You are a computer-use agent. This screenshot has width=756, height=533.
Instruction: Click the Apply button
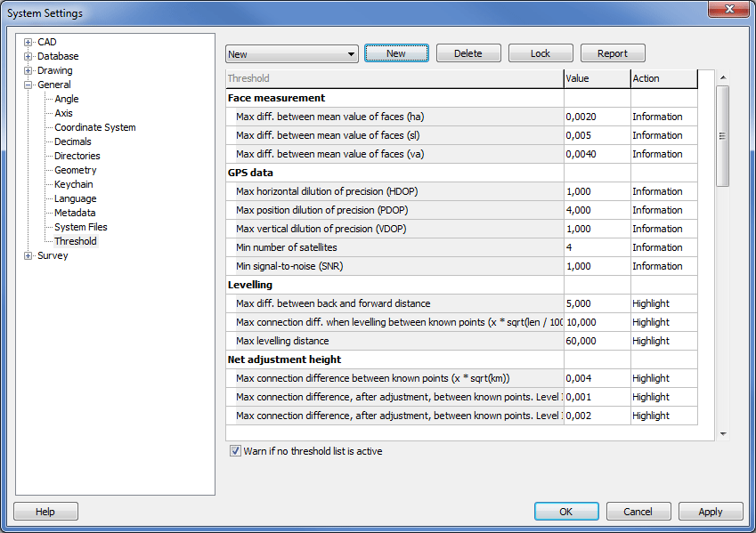point(711,512)
